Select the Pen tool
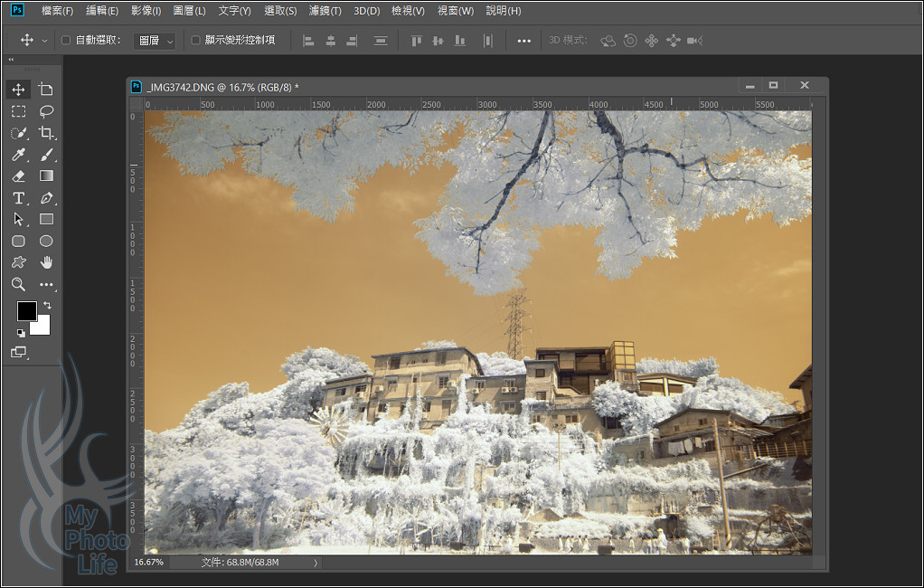The image size is (924, 588). click(46, 198)
